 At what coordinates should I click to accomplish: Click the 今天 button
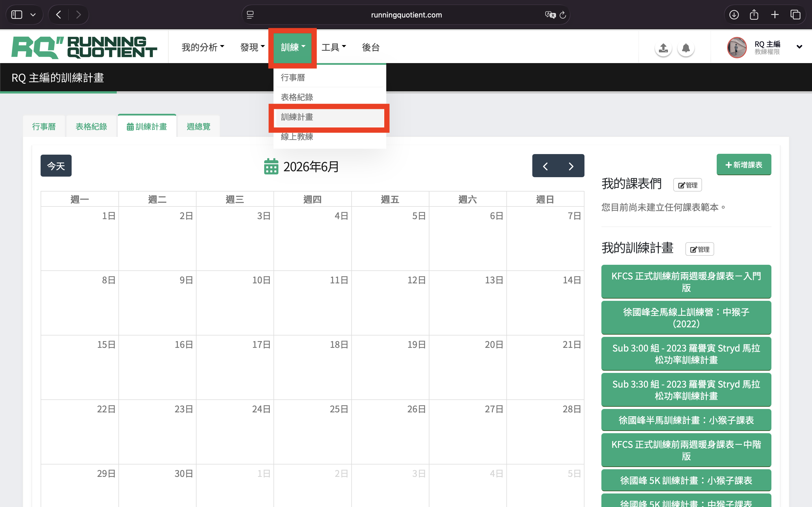pyautogui.click(x=56, y=166)
